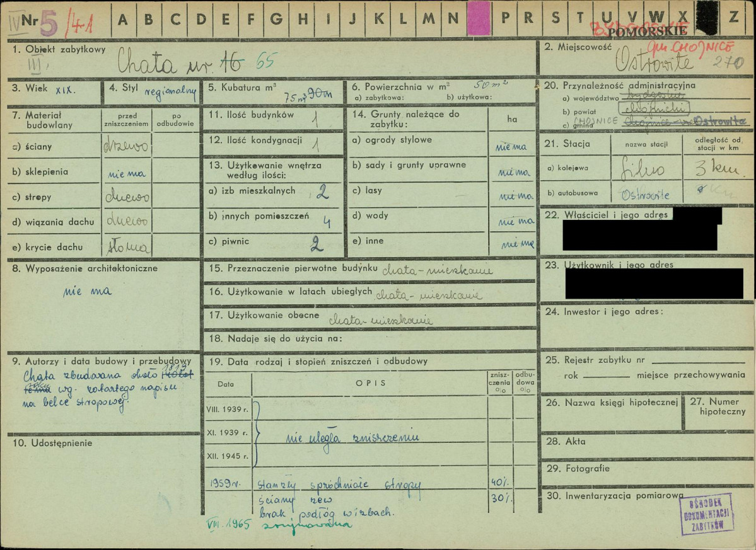Click the '5. Kubatura m³' label
Viewport: 756px width, 550px height.
point(242,87)
